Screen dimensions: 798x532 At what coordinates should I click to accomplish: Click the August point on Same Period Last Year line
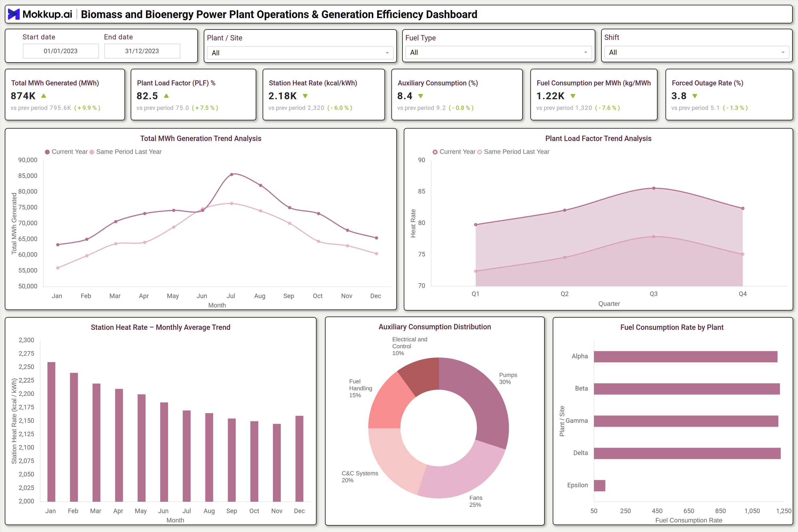[261, 211]
